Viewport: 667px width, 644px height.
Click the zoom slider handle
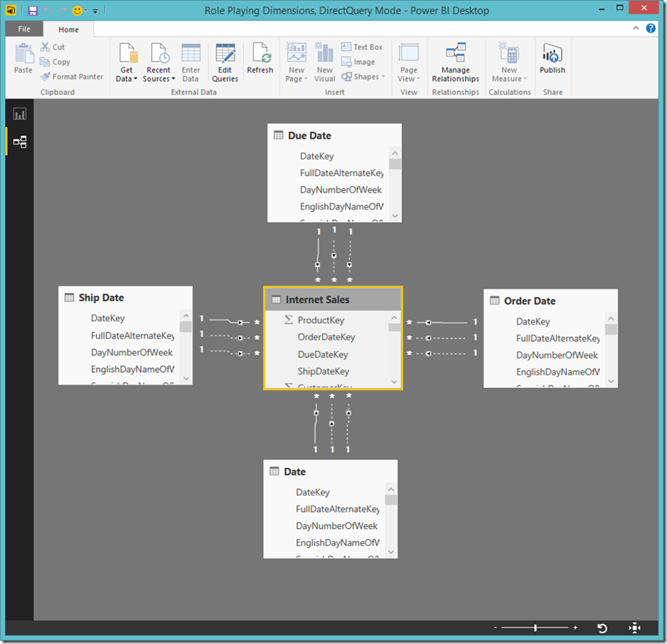click(535, 627)
